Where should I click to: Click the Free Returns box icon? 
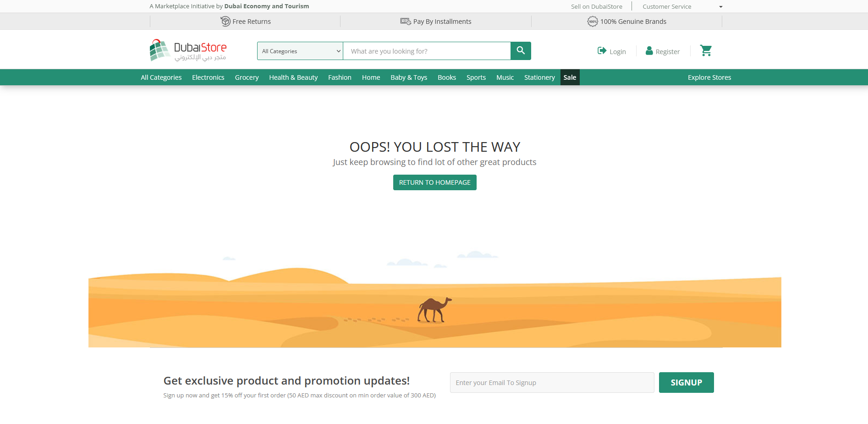click(225, 22)
